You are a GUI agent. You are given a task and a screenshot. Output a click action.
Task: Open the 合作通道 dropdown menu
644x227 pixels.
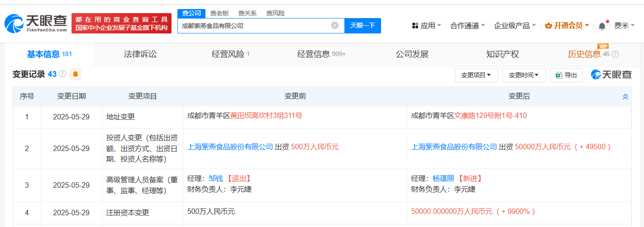point(467,26)
